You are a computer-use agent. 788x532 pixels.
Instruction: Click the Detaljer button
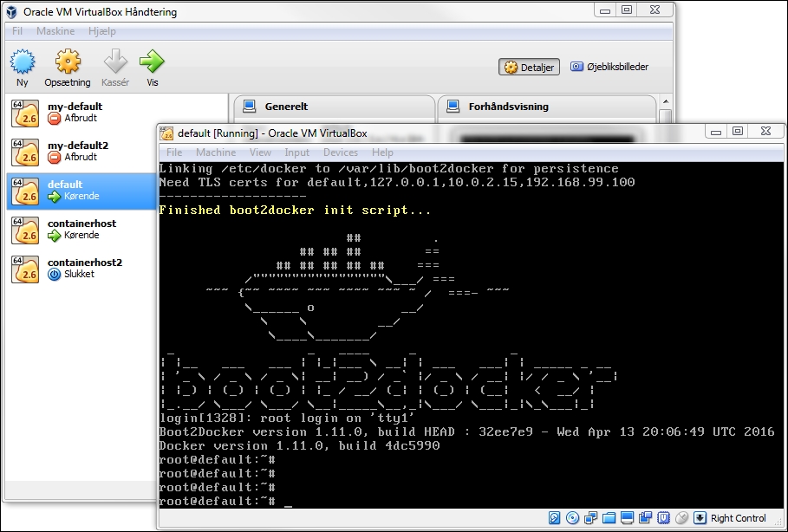pos(529,67)
